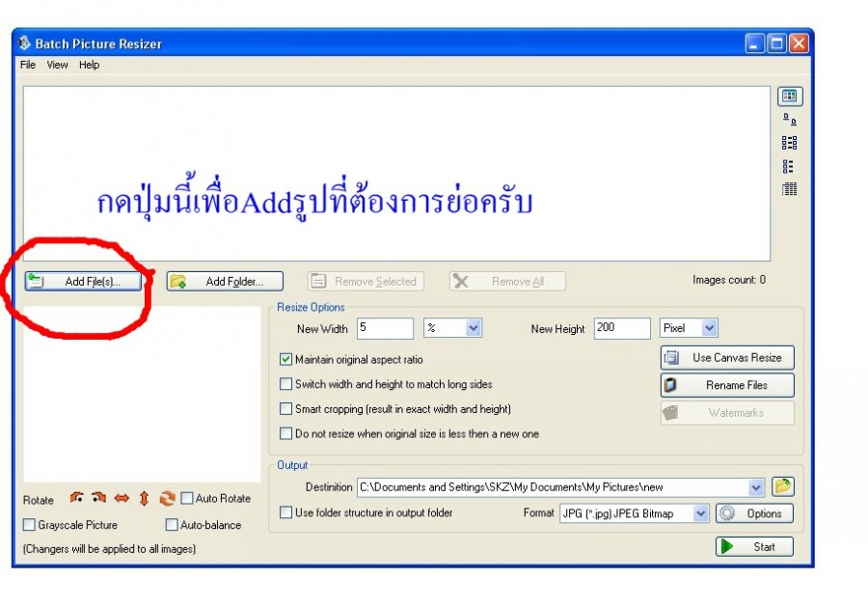This screenshot has height=607, width=868.
Task: Click the 'Images count: 0' text
Action: [x=729, y=280]
